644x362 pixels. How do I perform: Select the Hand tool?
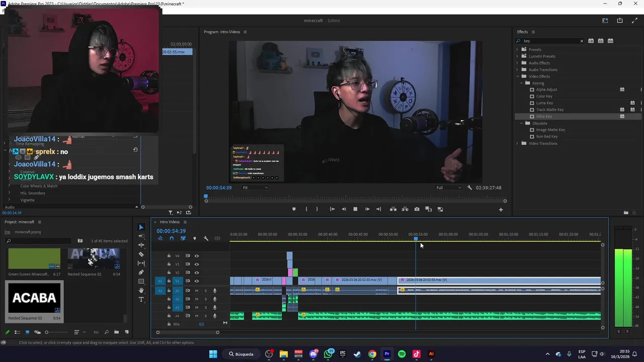point(141,291)
